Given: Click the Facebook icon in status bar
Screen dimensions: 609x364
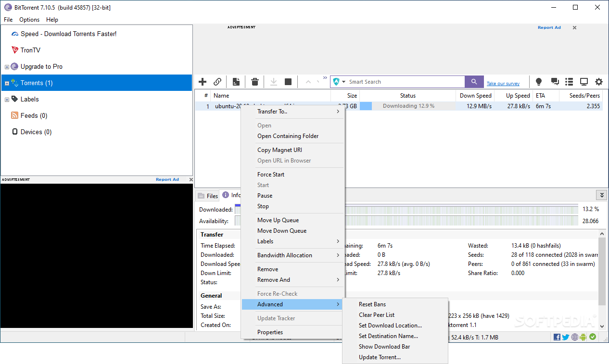Looking at the screenshot, I should [557, 337].
